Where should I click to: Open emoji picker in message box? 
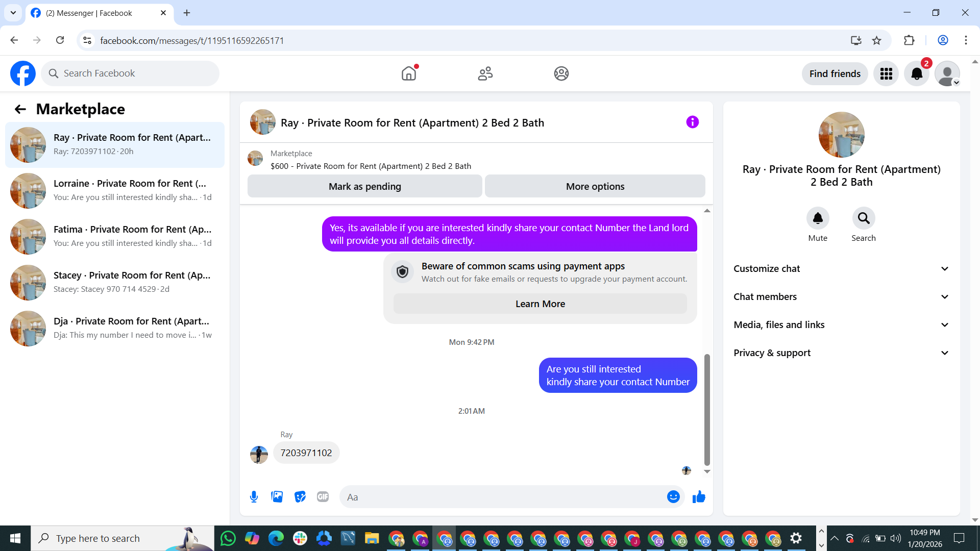tap(673, 497)
